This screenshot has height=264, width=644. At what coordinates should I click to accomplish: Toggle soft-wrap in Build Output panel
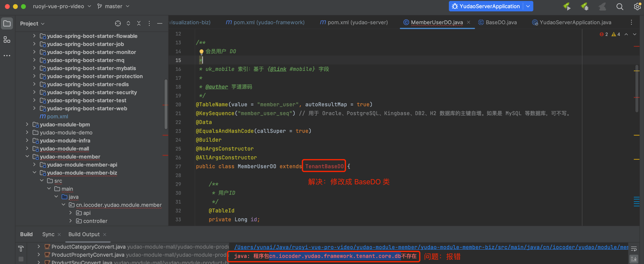(634, 249)
